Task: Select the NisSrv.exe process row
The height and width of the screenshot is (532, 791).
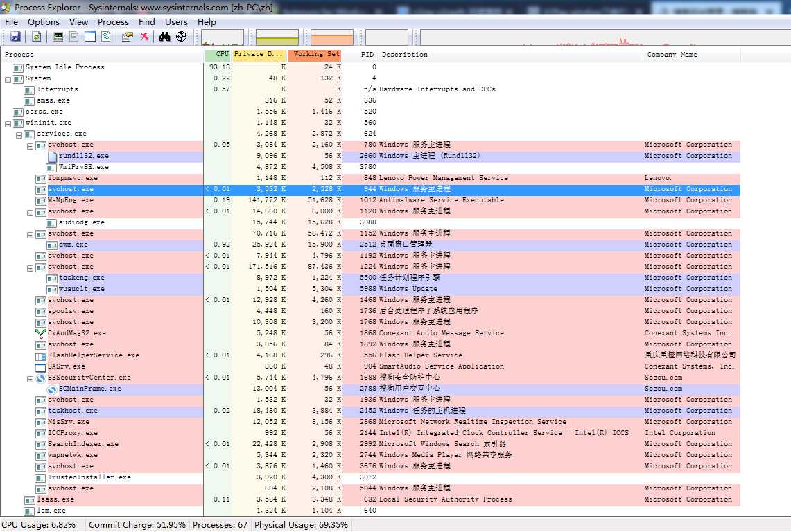Action: tap(370, 422)
